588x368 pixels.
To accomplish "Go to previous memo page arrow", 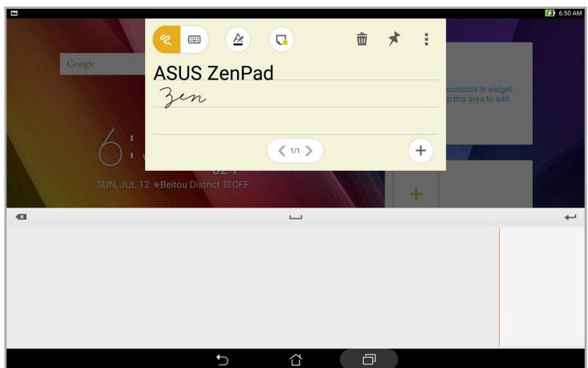I will coord(282,151).
